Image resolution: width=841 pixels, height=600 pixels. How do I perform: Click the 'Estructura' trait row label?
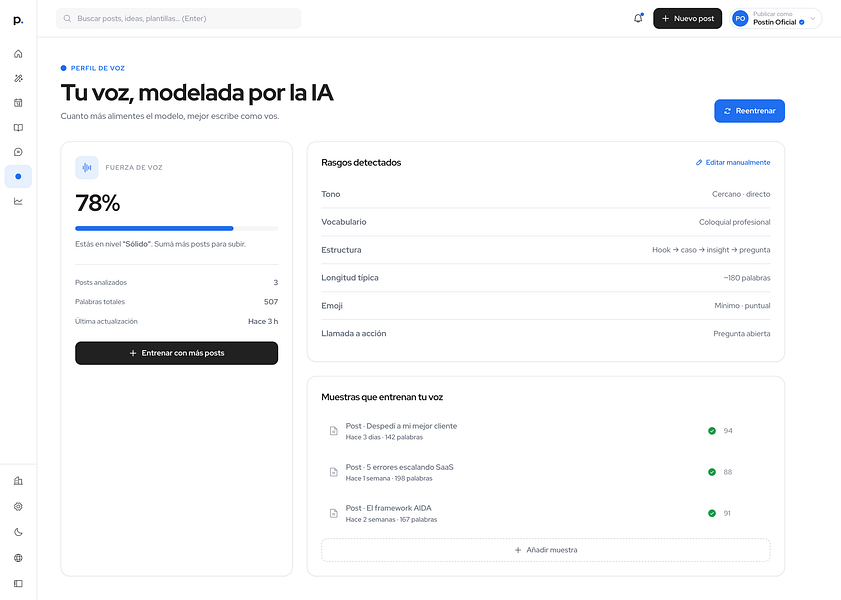point(342,250)
